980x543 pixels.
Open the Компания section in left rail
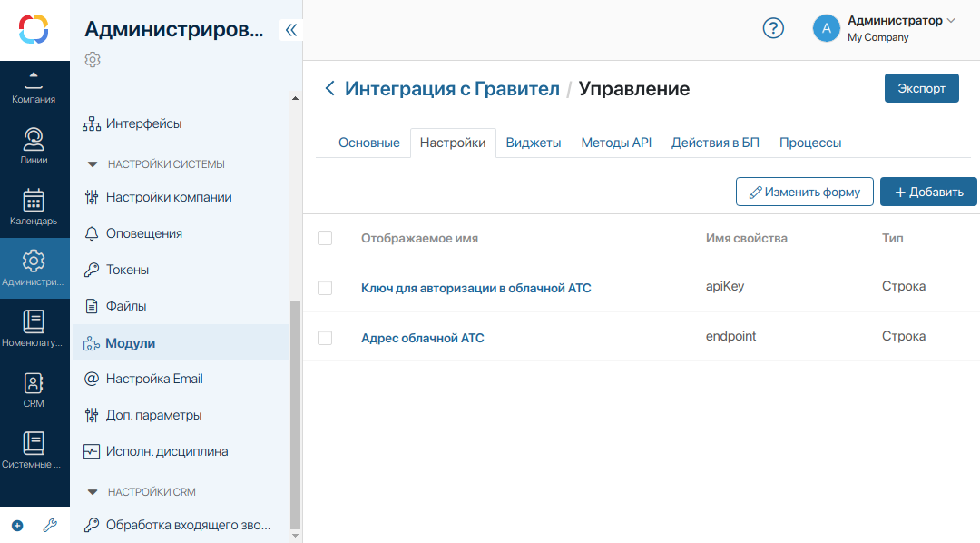[x=34, y=87]
